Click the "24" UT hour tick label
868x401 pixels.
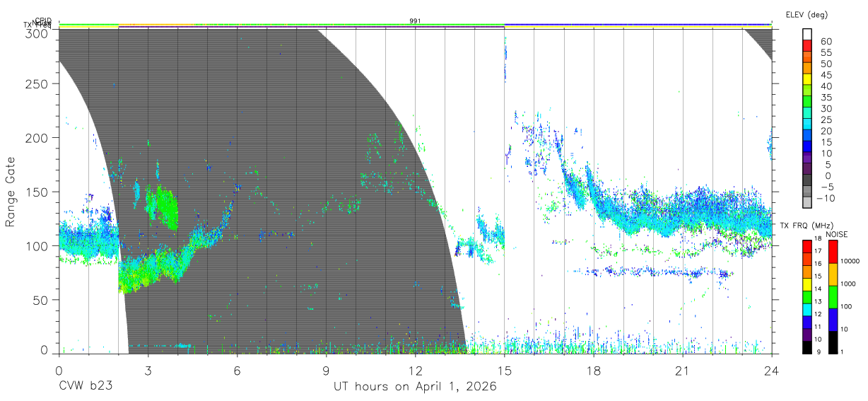pos(771,370)
